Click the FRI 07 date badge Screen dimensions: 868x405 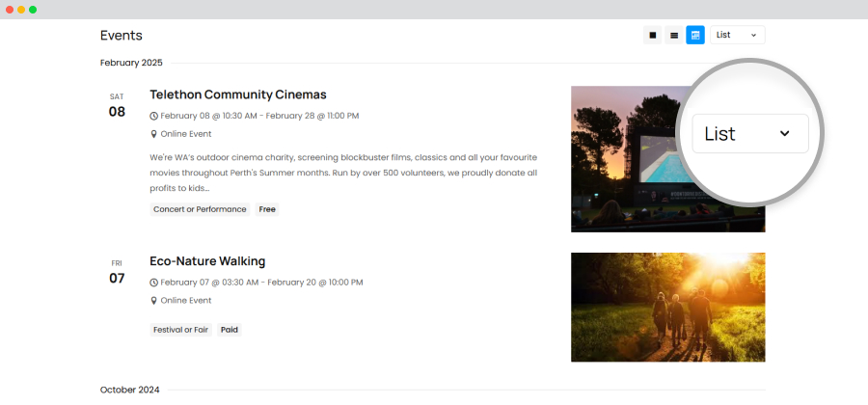[x=117, y=272]
